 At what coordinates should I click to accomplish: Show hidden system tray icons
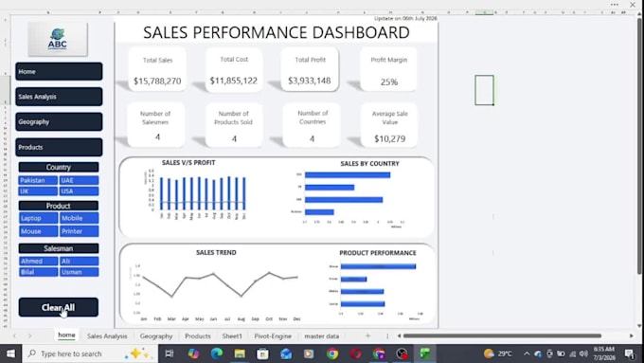coord(527,354)
